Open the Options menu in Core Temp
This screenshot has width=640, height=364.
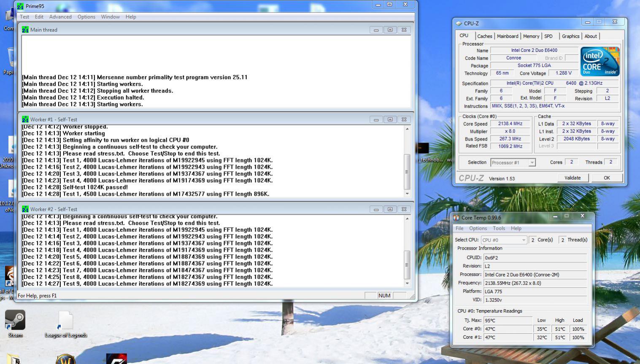tap(478, 228)
